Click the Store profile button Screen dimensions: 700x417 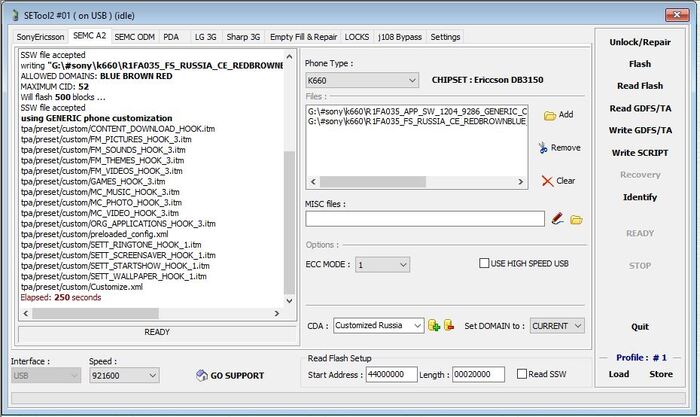click(x=661, y=374)
